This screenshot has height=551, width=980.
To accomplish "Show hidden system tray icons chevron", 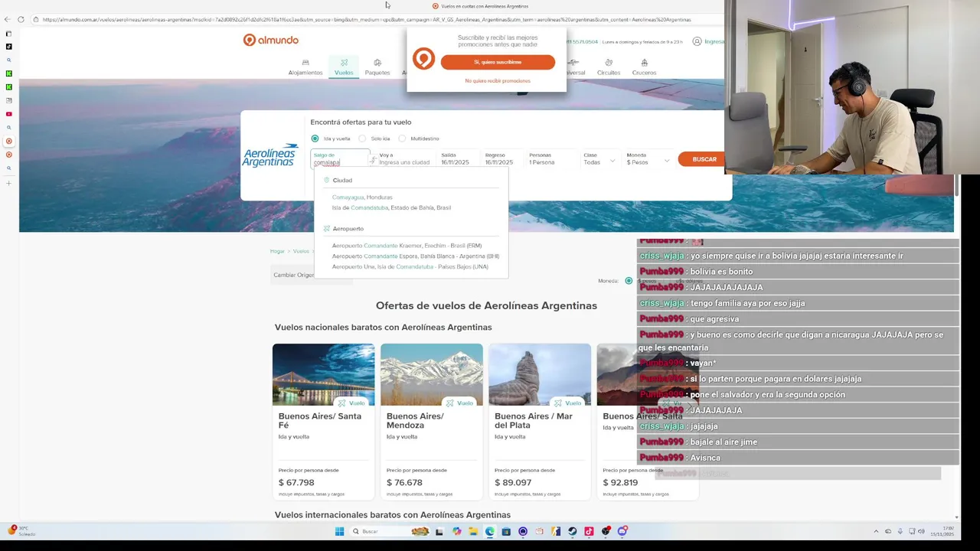I will (x=876, y=531).
